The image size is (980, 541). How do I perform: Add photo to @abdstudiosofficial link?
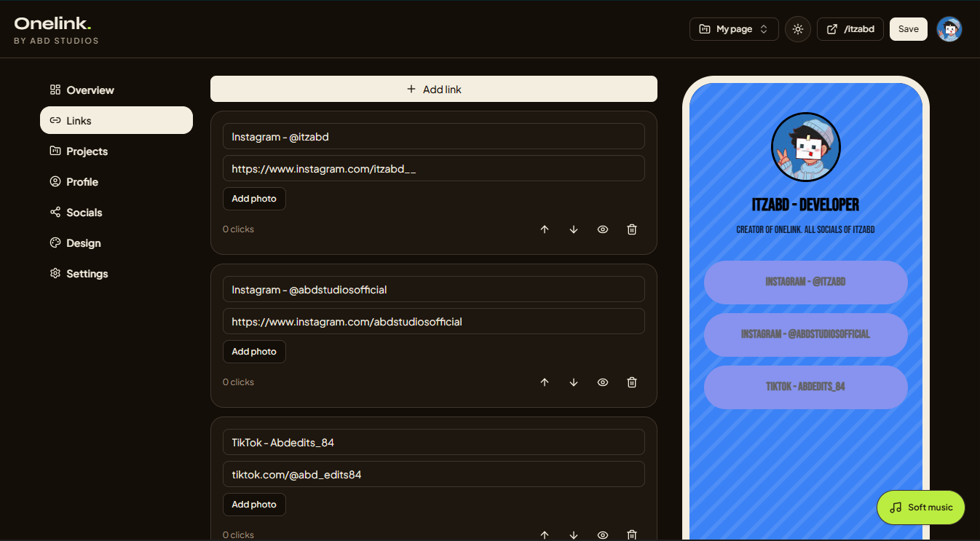click(254, 352)
